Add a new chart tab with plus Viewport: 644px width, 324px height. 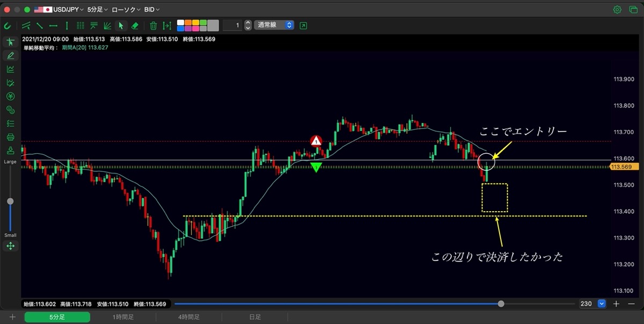tap(12, 317)
